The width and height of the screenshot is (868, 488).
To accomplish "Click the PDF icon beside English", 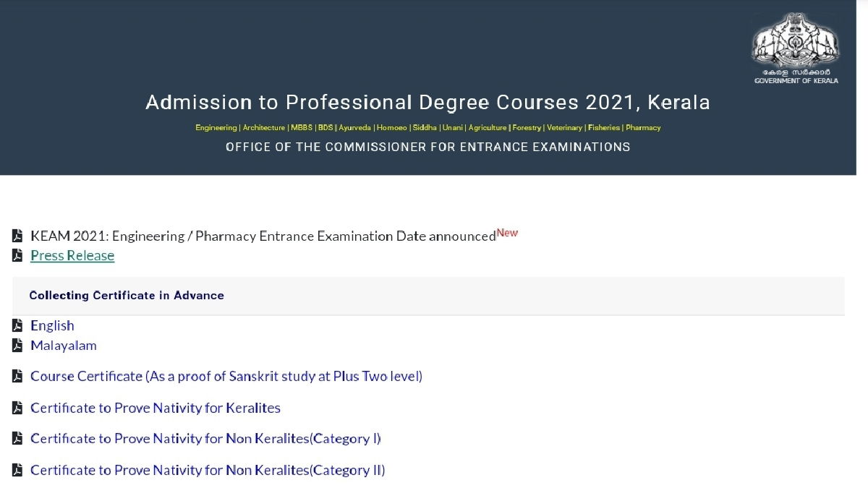I will [17, 325].
